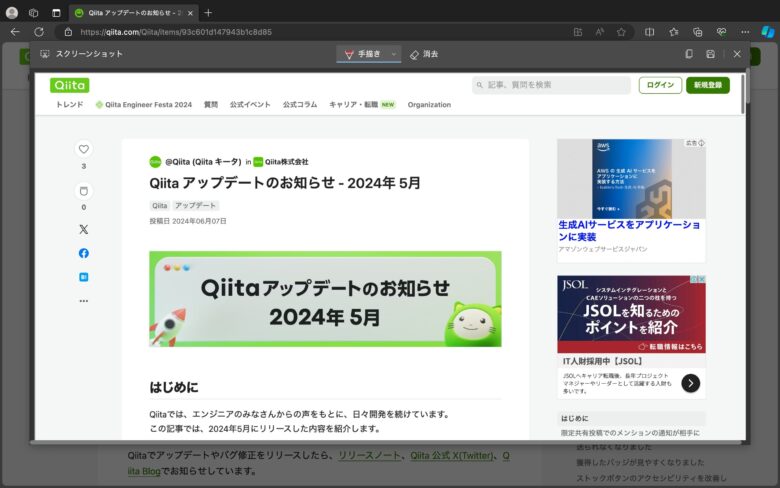
Task: Open the 公式コラム tab
Action: 300,104
